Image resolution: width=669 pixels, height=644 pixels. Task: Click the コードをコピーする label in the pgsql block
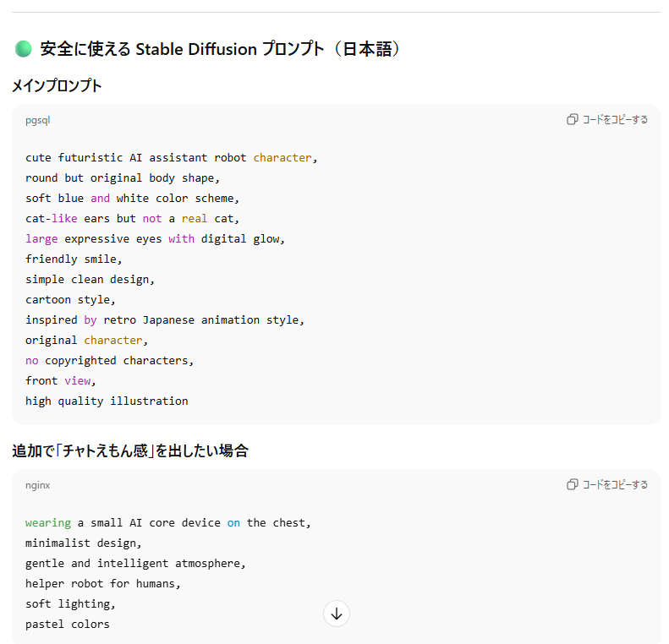pos(615,119)
